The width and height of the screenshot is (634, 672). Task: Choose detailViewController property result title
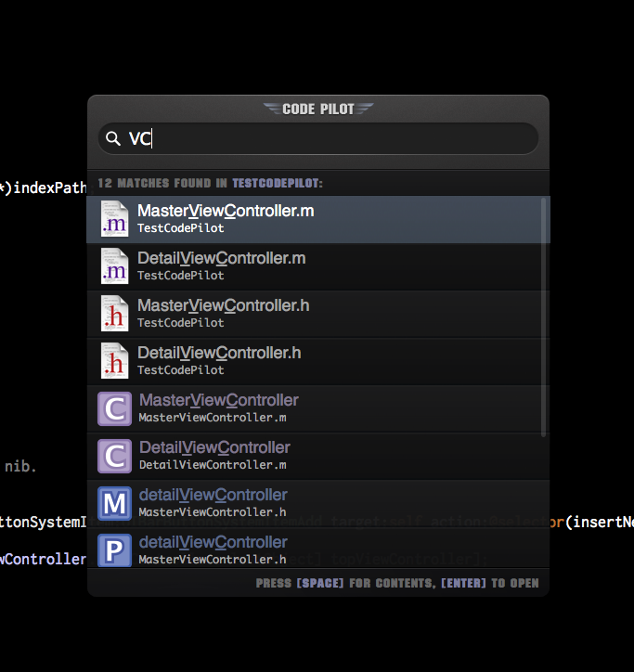[x=213, y=542]
